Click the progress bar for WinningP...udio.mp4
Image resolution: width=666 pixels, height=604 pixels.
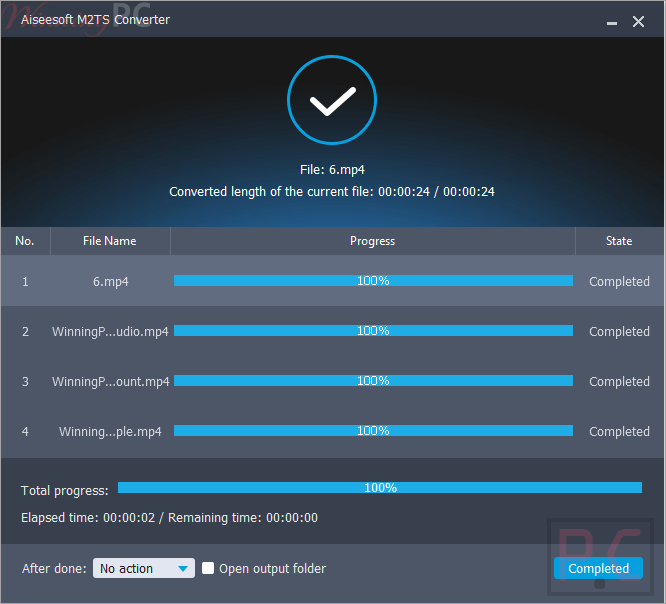click(x=373, y=331)
